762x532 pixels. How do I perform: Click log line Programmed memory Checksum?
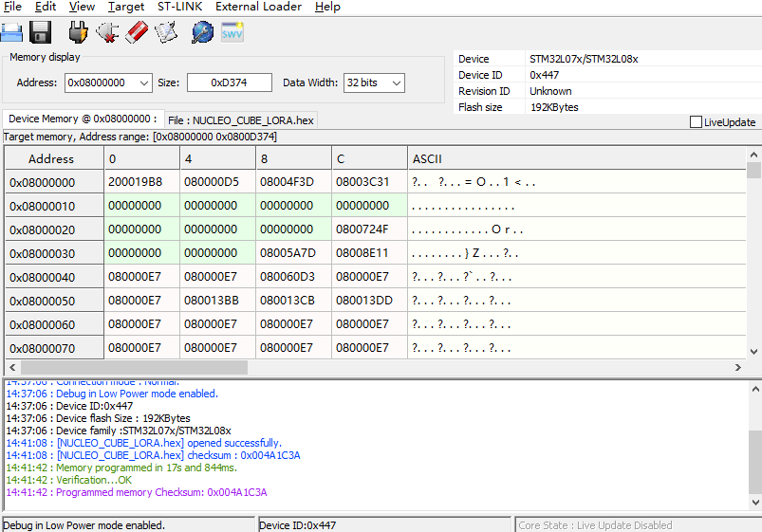click(x=137, y=492)
